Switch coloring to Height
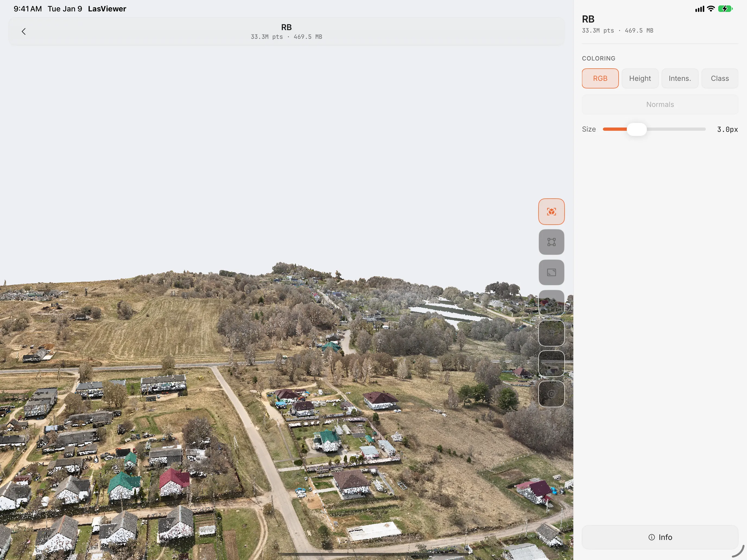The height and width of the screenshot is (560, 747). [x=640, y=78]
